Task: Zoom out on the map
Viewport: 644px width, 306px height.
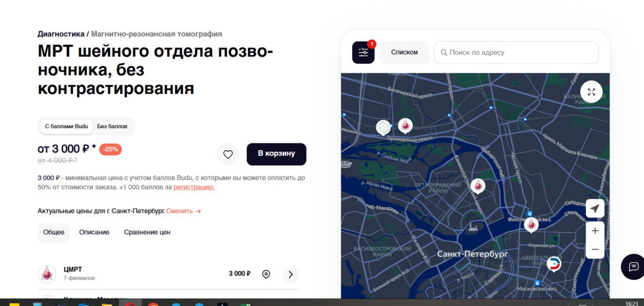Action: point(595,249)
